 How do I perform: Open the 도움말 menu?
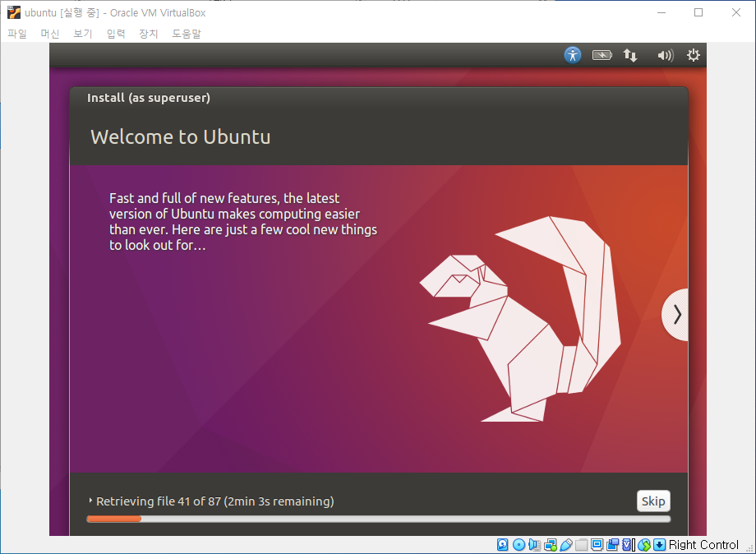(x=187, y=34)
